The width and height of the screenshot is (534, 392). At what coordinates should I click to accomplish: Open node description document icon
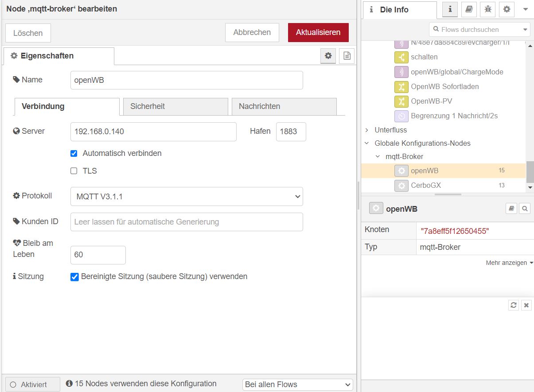347,56
